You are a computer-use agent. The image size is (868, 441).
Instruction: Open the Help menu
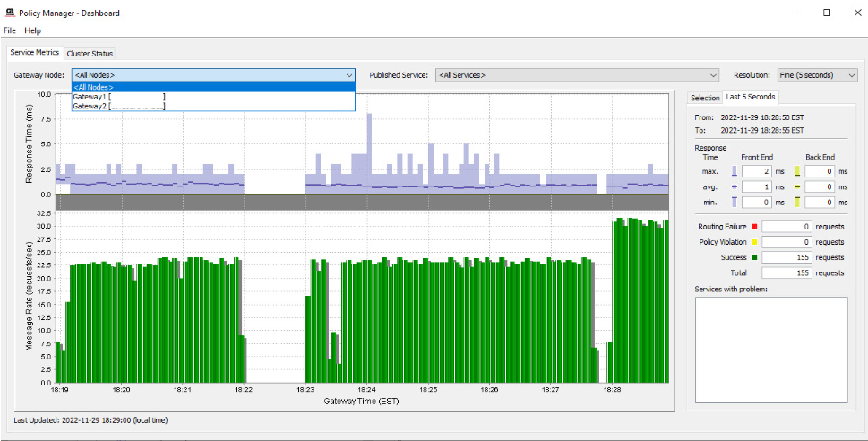tap(33, 30)
